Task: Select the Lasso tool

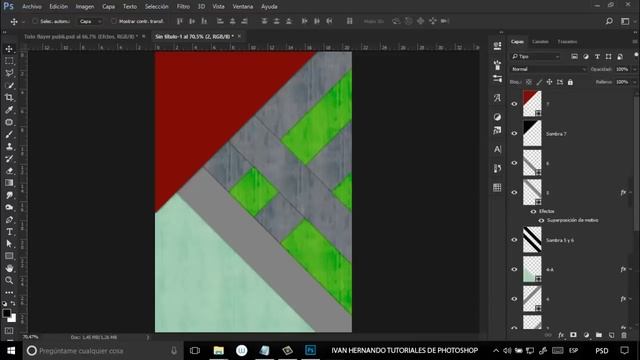Action: (x=9, y=73)
